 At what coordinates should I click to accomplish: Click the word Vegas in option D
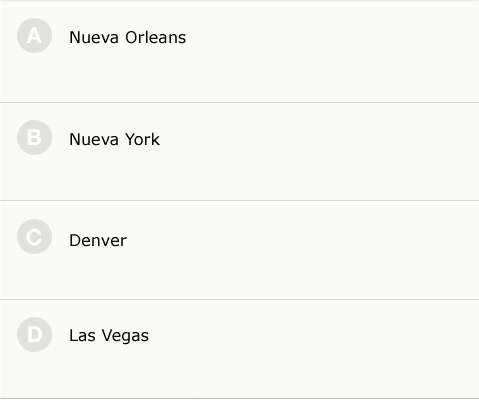pyautogui.click(x=125, y=336)
